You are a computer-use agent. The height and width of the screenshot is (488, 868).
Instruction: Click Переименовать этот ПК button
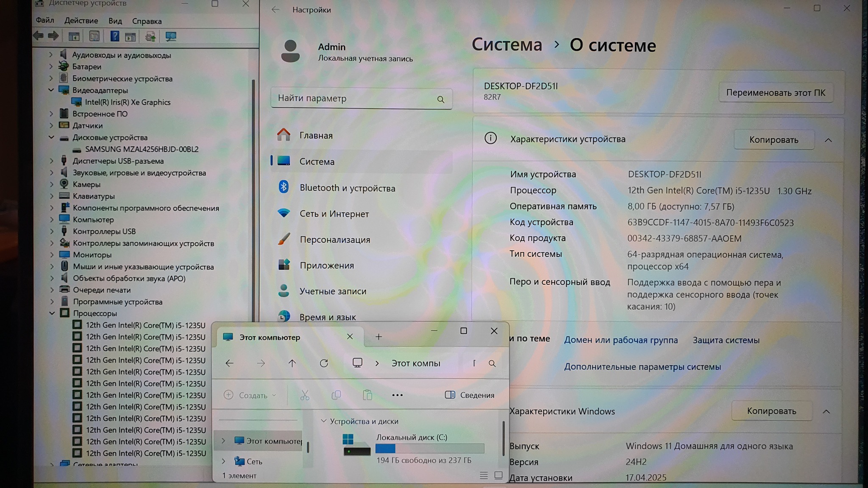pos(775,93)
